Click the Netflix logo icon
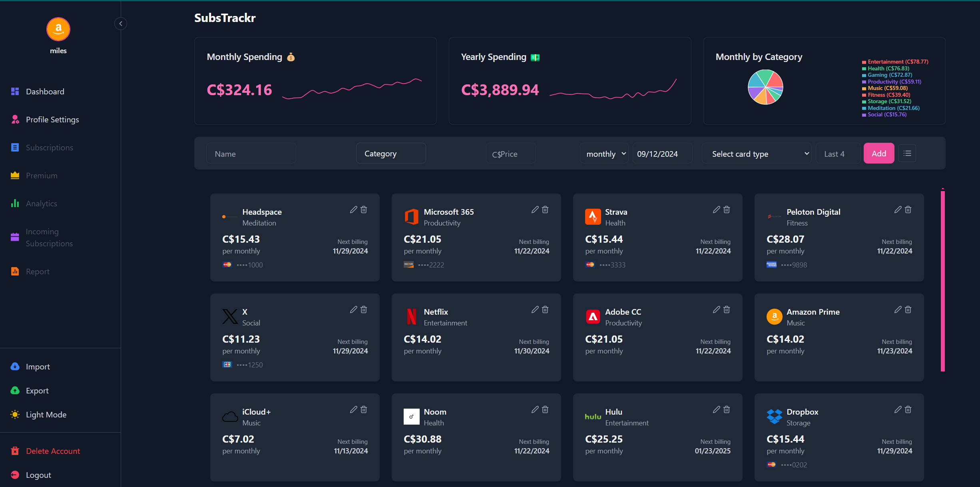Viewport: 980px width, 487px height. 412,317
